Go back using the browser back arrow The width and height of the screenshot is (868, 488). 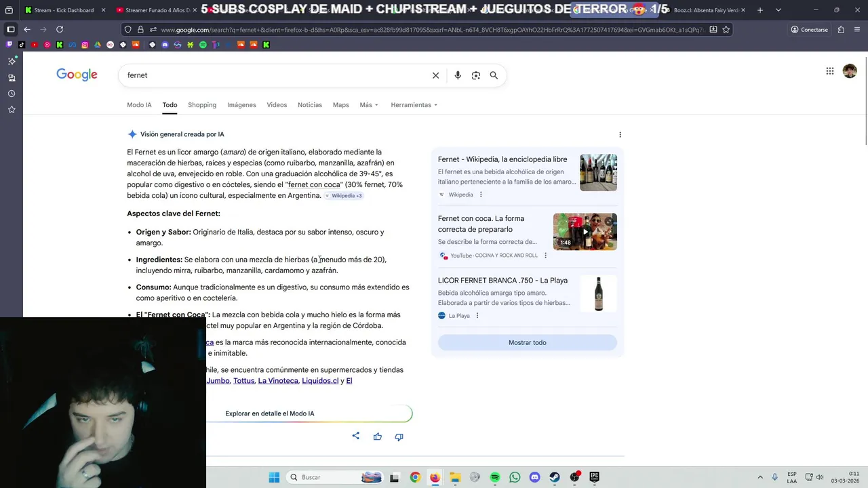(x=27, y=30)
